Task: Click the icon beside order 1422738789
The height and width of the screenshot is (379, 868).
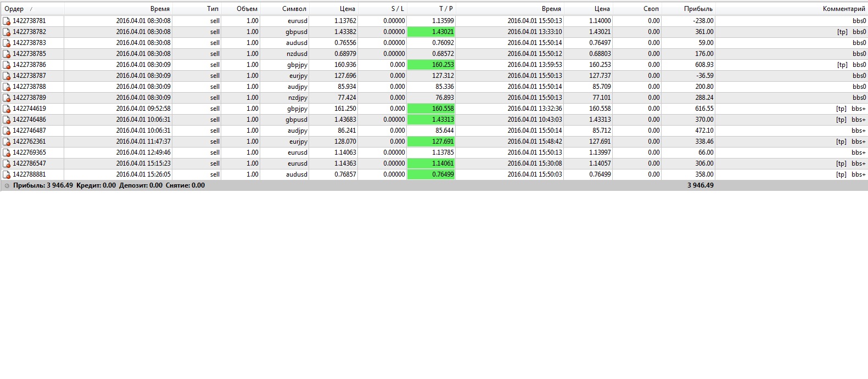Action: [7, 98]
